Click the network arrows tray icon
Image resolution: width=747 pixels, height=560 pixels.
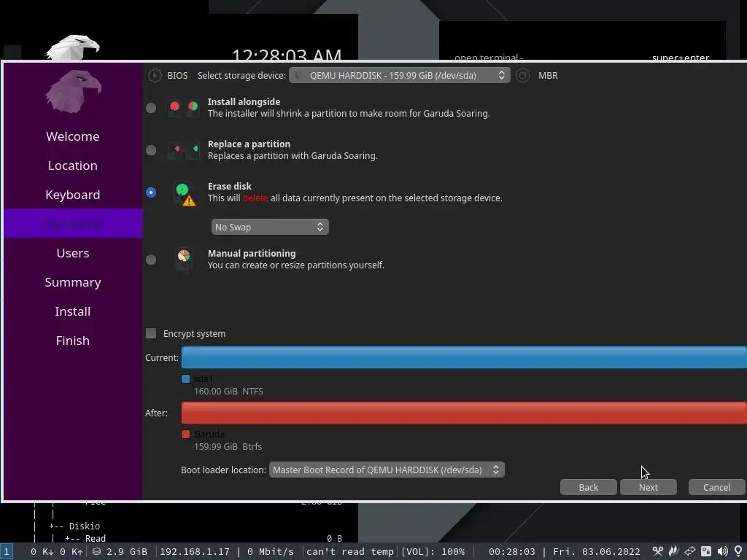690,551
